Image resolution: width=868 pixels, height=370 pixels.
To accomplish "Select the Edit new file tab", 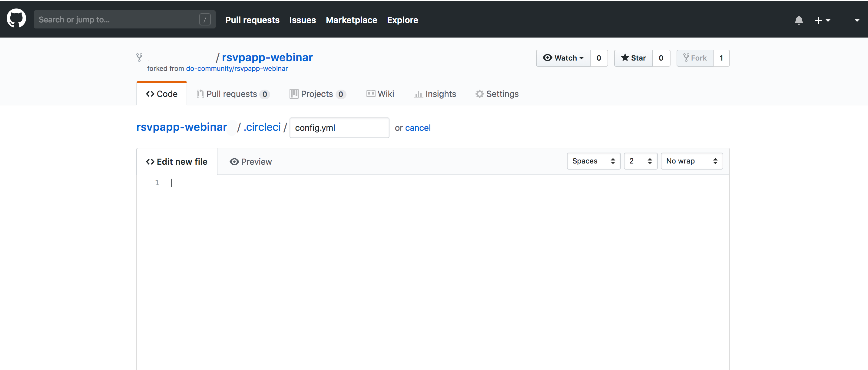I will tap(177, 162).
